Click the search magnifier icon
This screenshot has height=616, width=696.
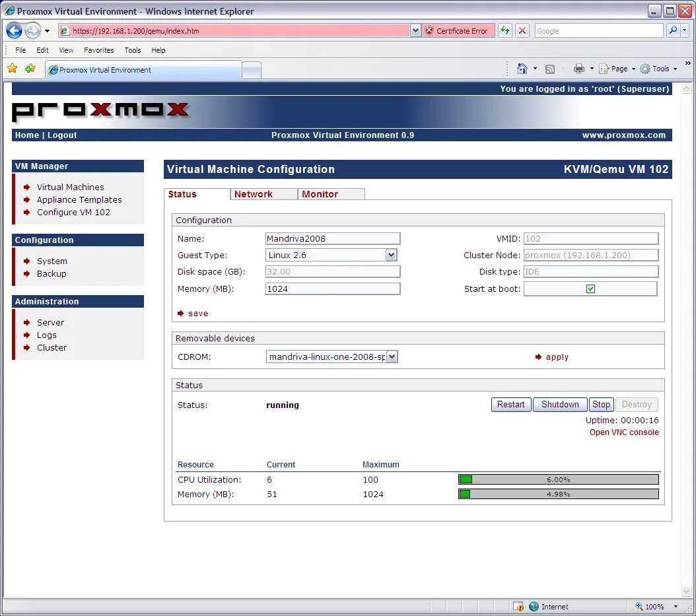[673, 30]
